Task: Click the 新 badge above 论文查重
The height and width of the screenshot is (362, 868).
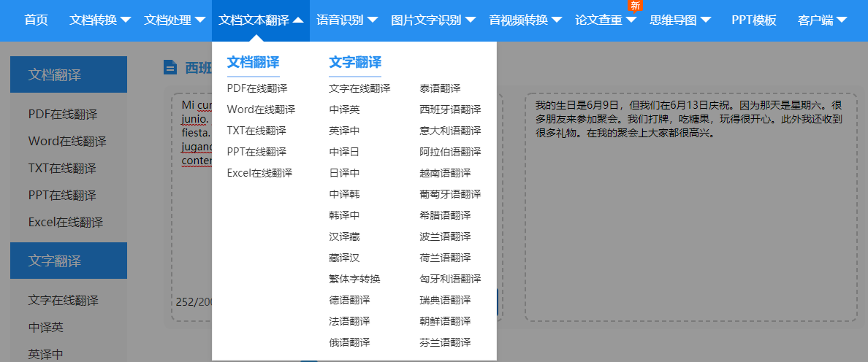Action: [x=635, y=6]
